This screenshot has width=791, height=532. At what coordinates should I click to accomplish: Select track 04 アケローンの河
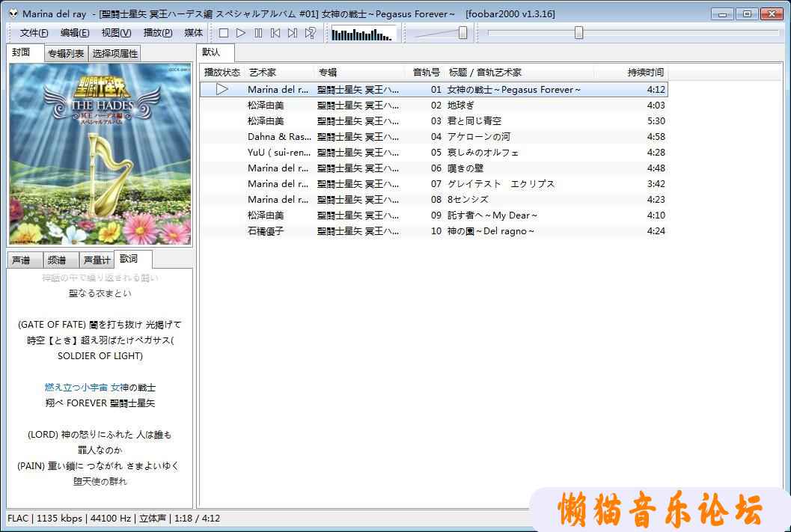[x=434, y=137]
